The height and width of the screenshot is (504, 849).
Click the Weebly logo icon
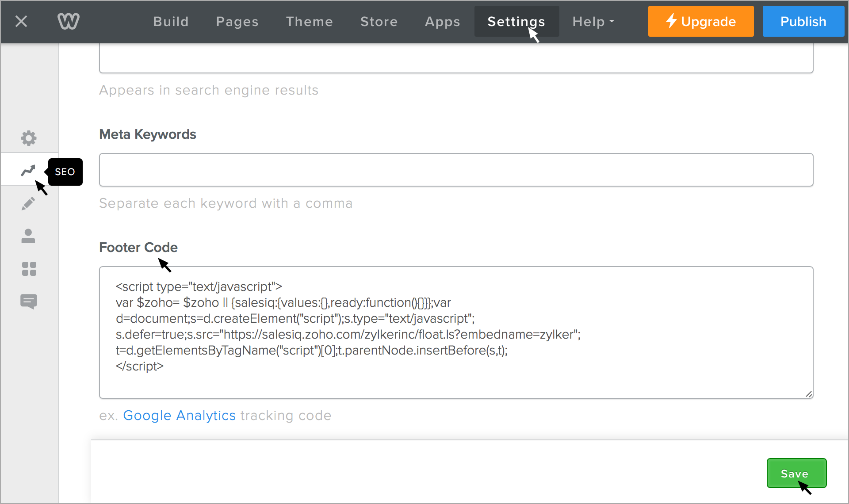point(69,21)
